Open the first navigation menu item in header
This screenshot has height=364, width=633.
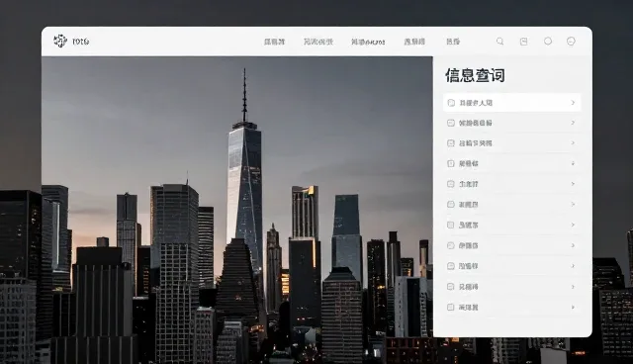[x=275, y=42]
